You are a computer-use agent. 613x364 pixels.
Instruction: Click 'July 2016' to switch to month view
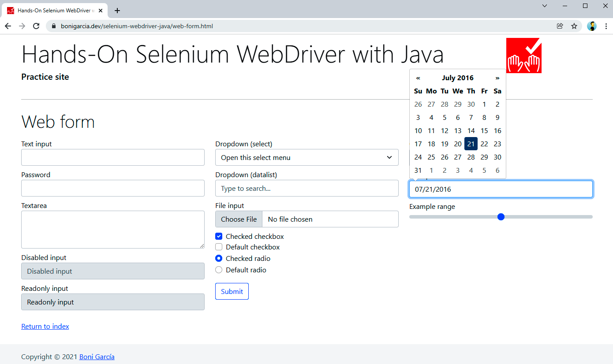click(457, 78)
